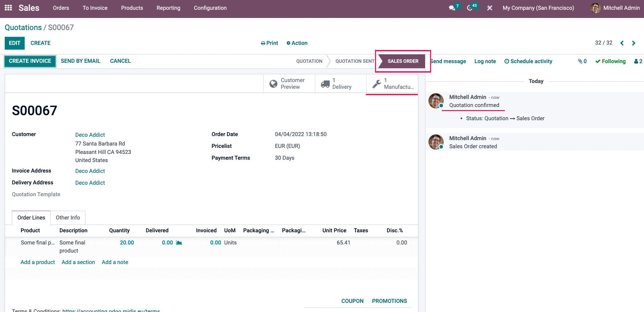Image resolution: width=644 pixels, height=312 pixels.
Task: Click the Order Date value 04/04/2022 13:18:50
Action: click(301, 134)
